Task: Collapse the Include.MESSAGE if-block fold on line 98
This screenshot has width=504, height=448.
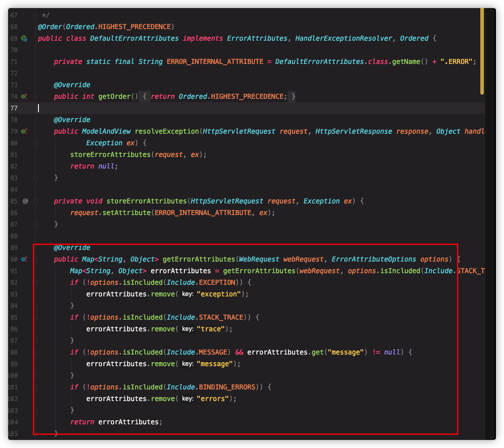Action: [35, 352]
